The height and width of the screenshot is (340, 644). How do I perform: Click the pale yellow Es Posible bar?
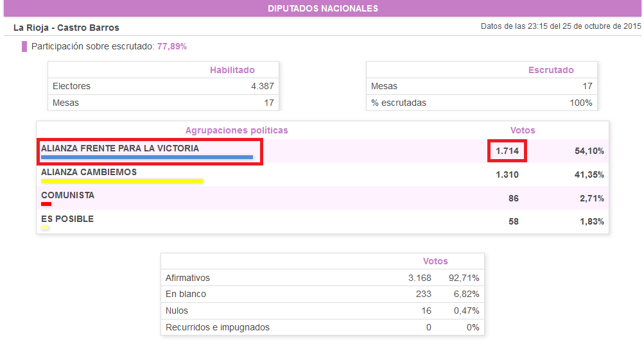point(45,228)
